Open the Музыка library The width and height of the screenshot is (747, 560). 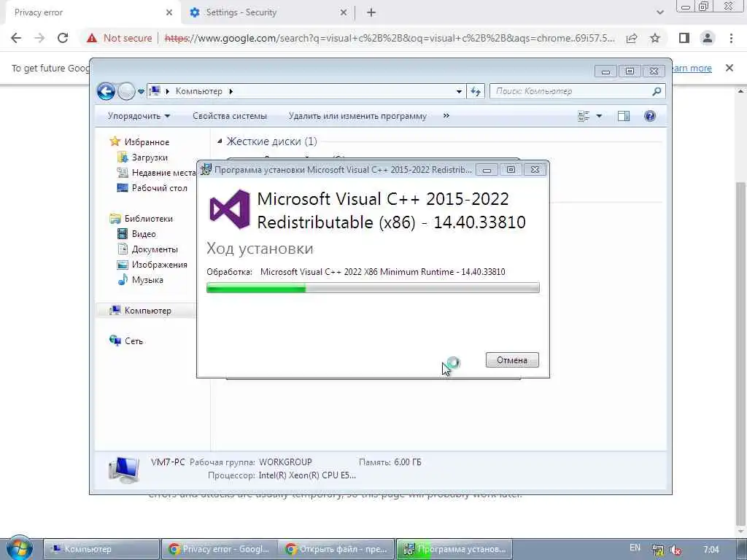point(147,279)
